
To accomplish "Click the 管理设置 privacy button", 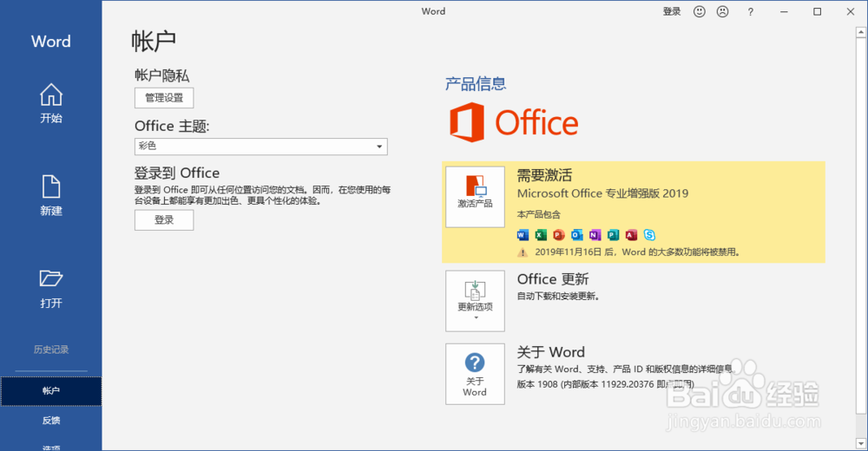I will [x=164, y=98].
